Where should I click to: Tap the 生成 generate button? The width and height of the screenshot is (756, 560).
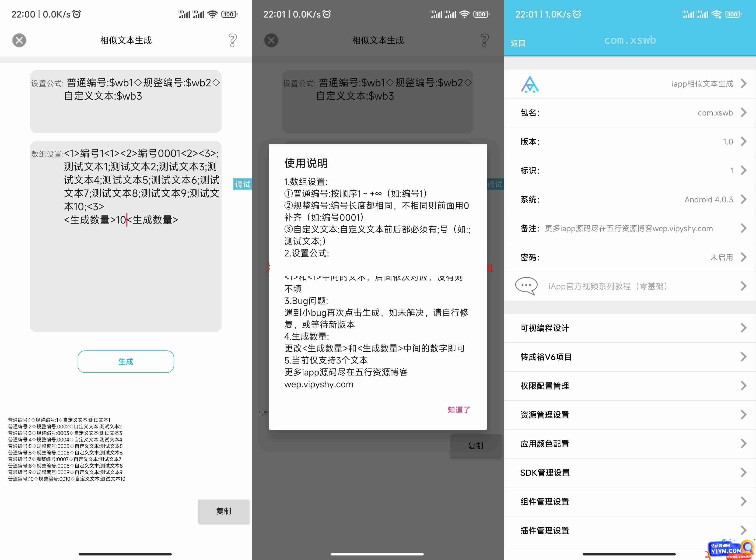click(126, 362)
